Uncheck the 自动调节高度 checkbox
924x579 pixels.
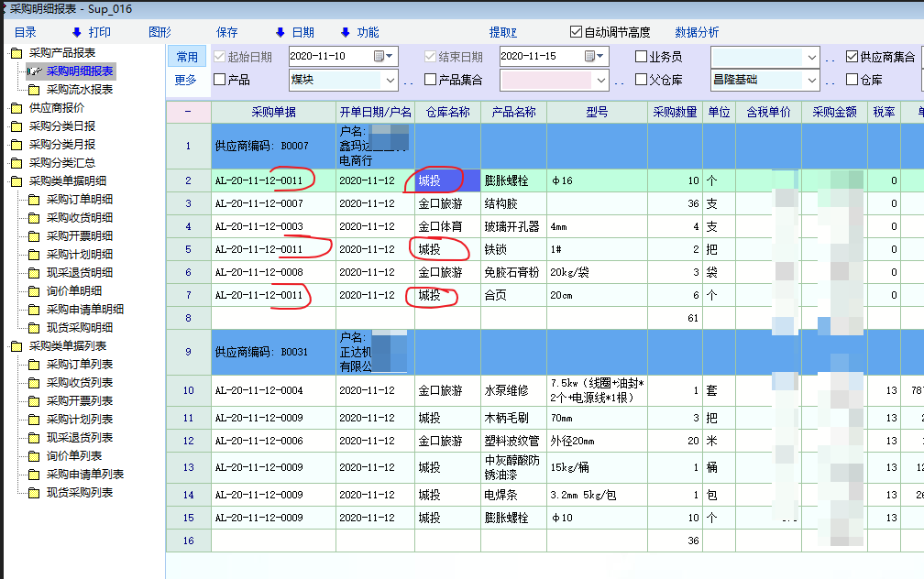(576, 32)
